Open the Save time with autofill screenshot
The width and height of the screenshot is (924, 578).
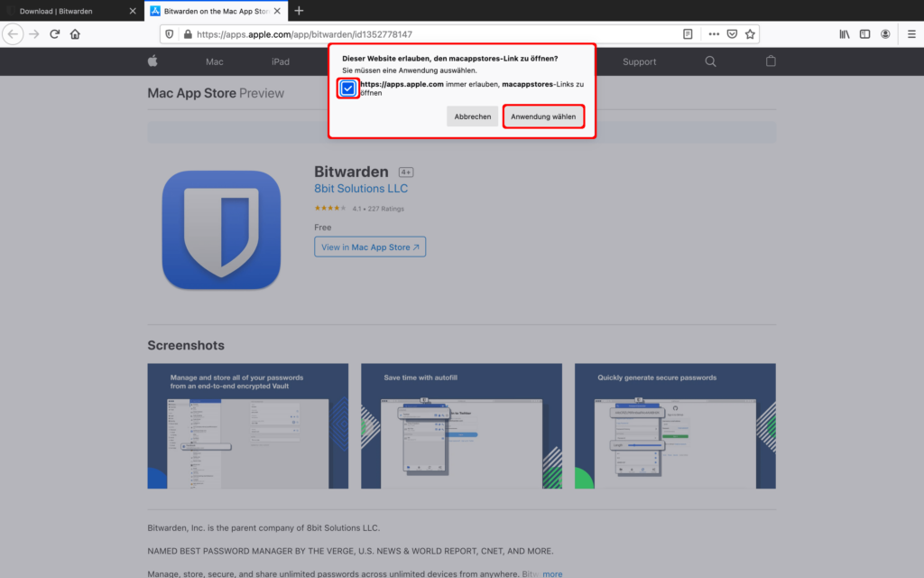point(461,426)
